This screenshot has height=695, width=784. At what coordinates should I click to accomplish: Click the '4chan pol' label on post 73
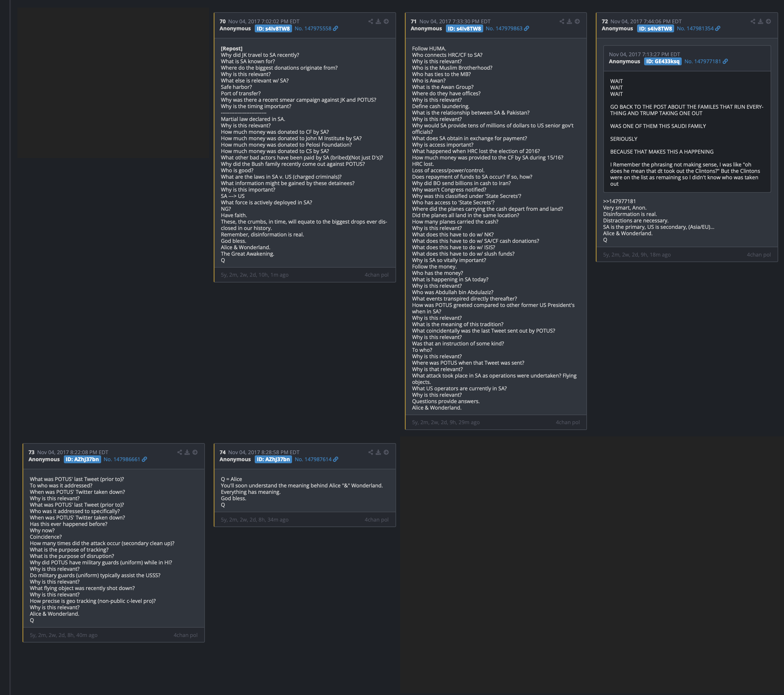(185, 635)
